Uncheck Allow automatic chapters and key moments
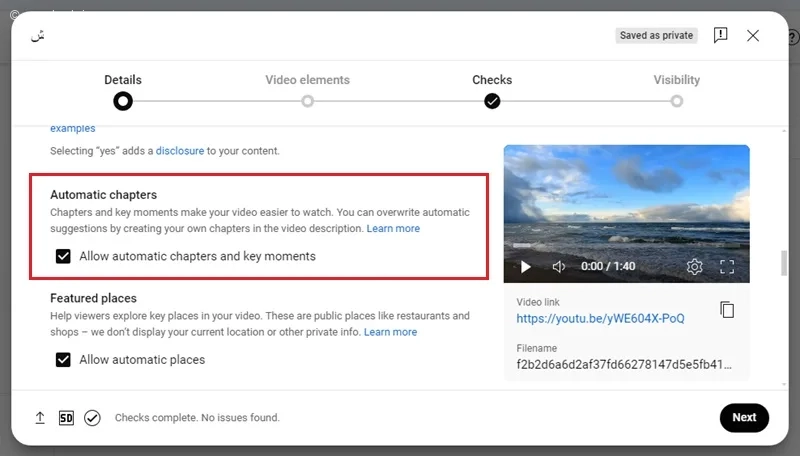This screenshot has width=800, height=456. [63, 256]
